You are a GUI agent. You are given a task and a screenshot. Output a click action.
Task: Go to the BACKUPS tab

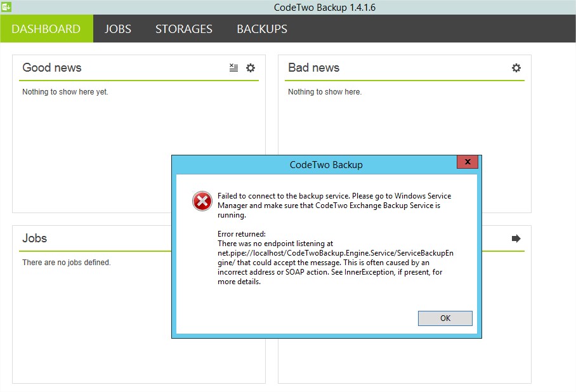pyautogui.click(x=262, y=29)
